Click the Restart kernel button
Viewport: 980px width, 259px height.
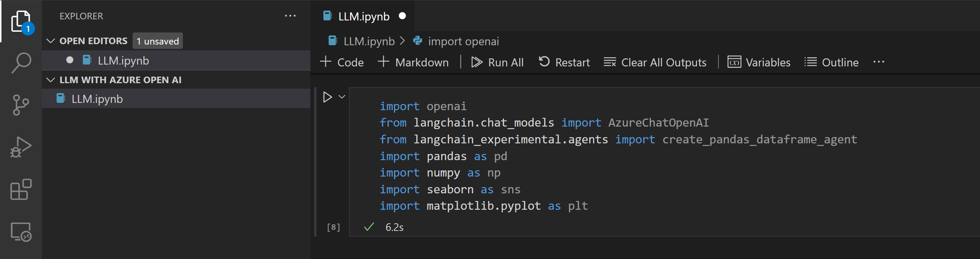(x=564, y=62)
